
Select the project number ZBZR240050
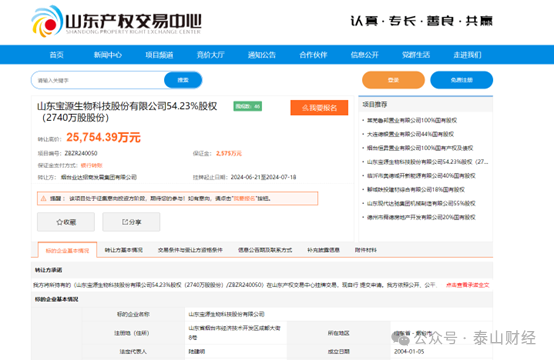(81, 153)
